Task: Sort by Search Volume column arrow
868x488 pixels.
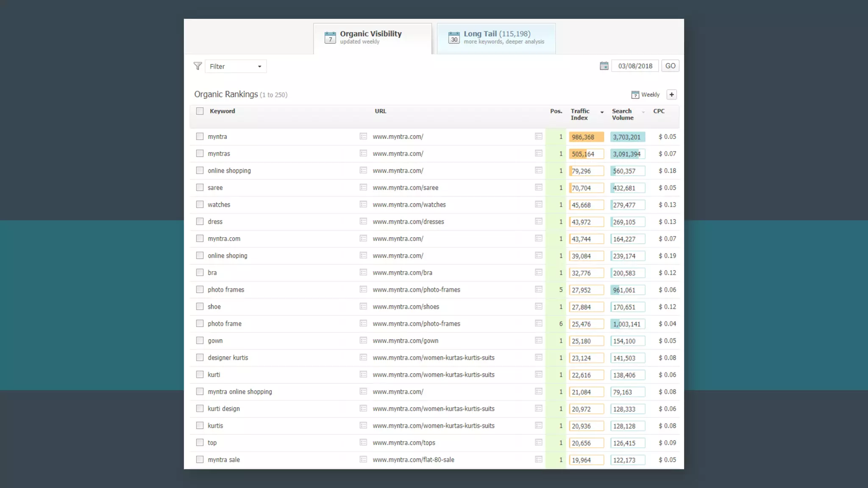Action: [643, 112]
